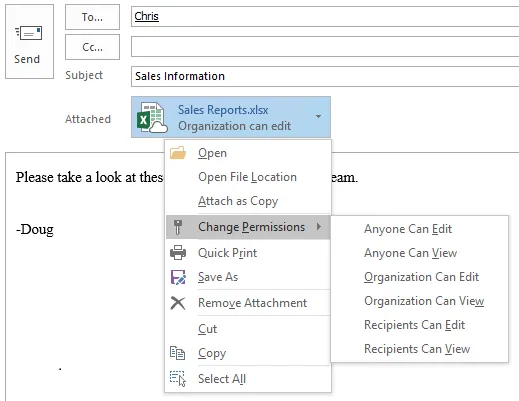519x401 pixels.
Task: Click the key icon for Change Permissions
Action: click(x=178, y=227)
